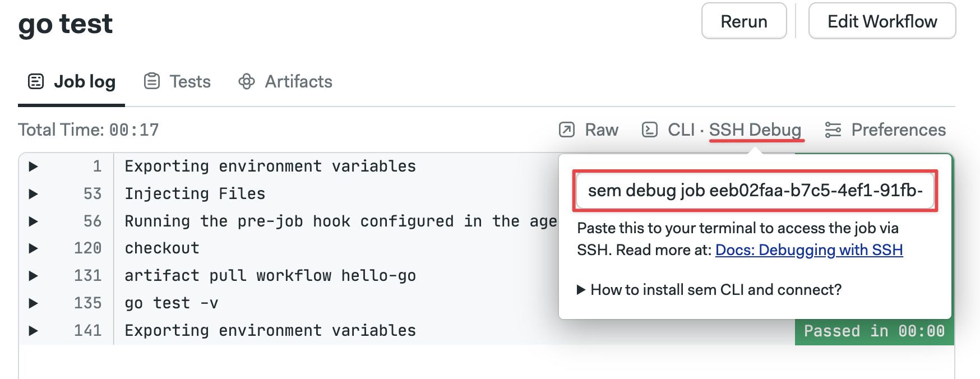Expand the Injecting Files log row

click(33, 194)
